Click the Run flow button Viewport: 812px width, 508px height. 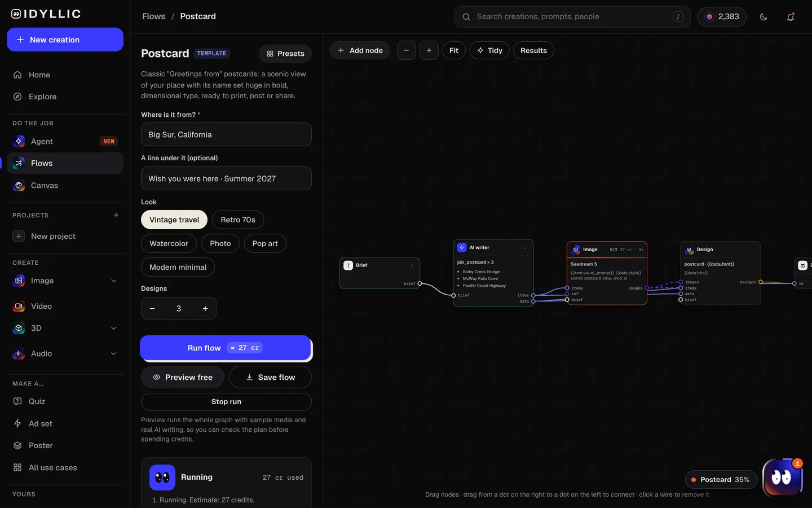(x=226, y=348)
